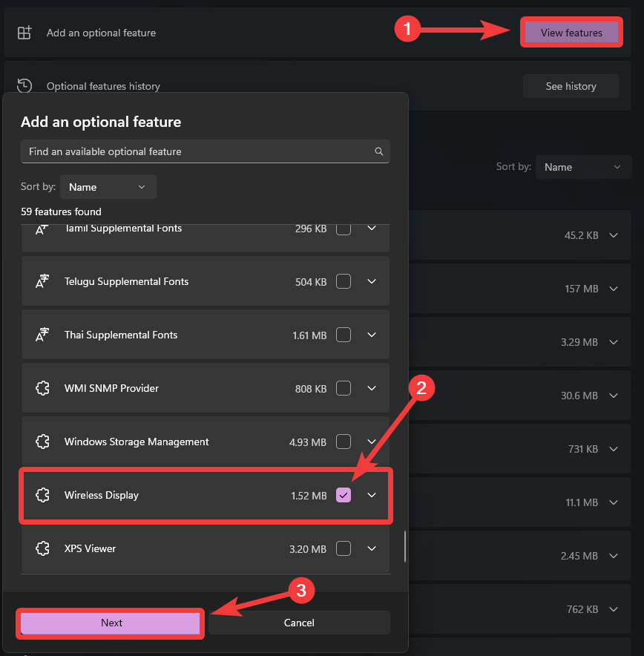The height and width of the screenshot is (656, 644).
Task: Click the 4.93 MB size value
Action: [x=308, y=442]
